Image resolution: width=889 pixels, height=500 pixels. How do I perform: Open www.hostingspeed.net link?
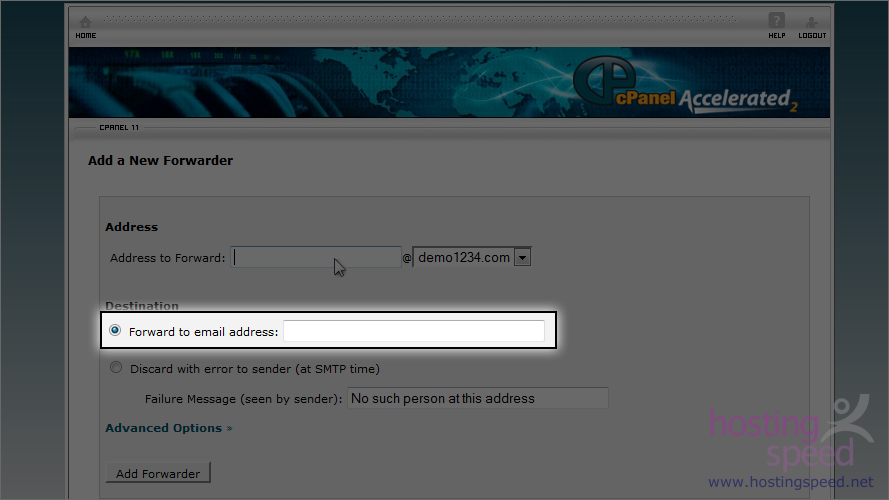click(x=791, y=482)
